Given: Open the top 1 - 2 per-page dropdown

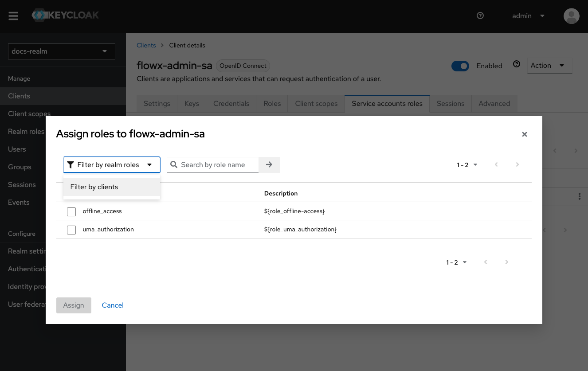Looking at the screenshot, I should tap(467, 165).
